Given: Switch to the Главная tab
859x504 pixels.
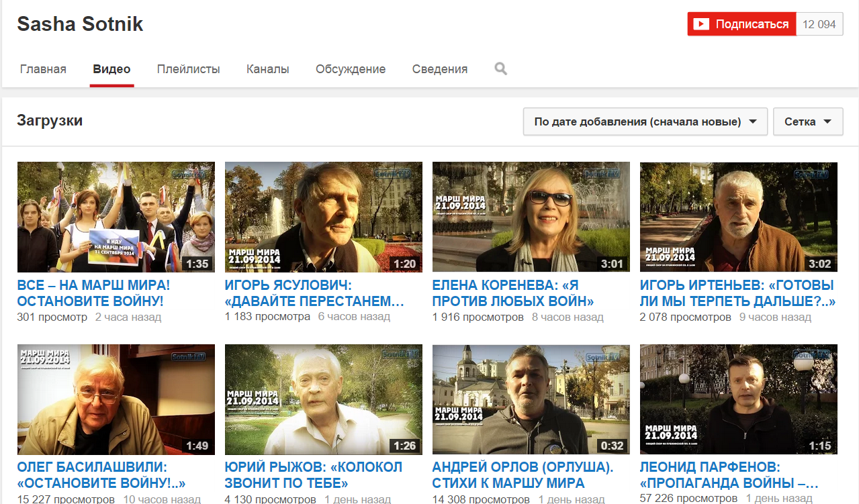Looking at the screenshot, I should [43, 69].
